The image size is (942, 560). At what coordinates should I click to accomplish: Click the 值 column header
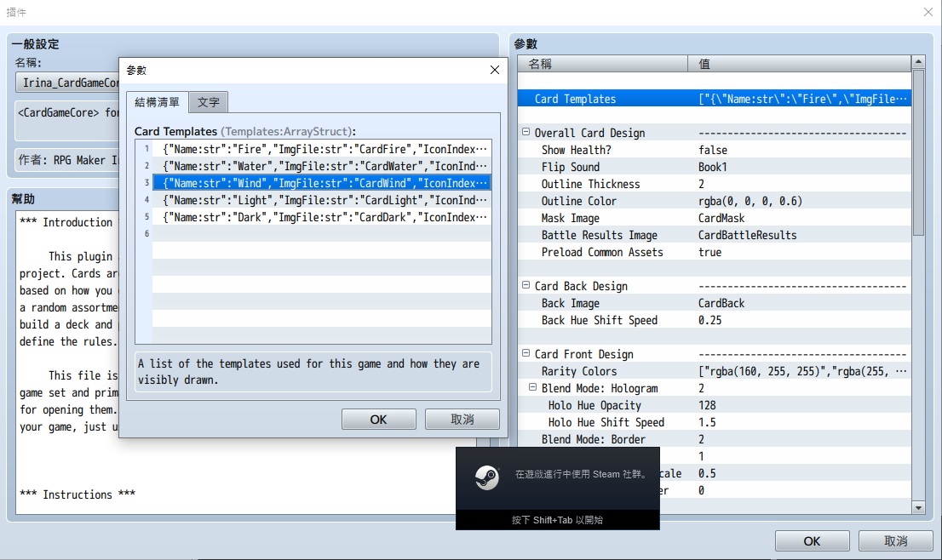(799, 64)
